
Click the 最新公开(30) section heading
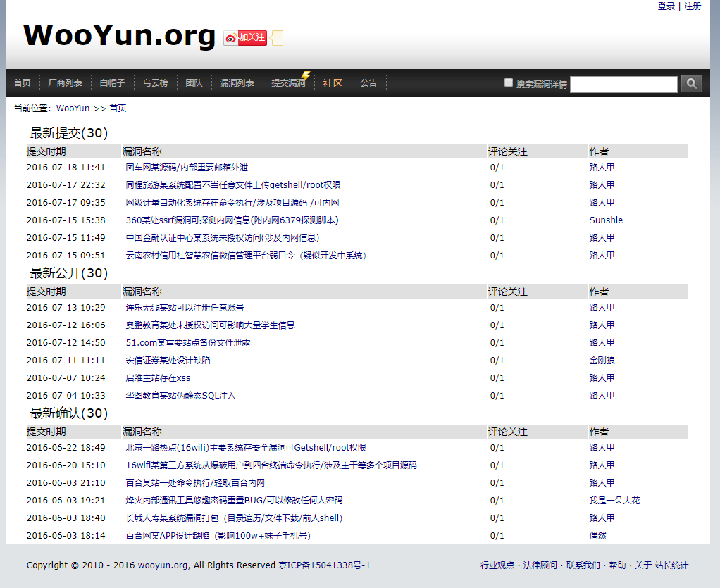pyautogui.click(x=69, y=273)
